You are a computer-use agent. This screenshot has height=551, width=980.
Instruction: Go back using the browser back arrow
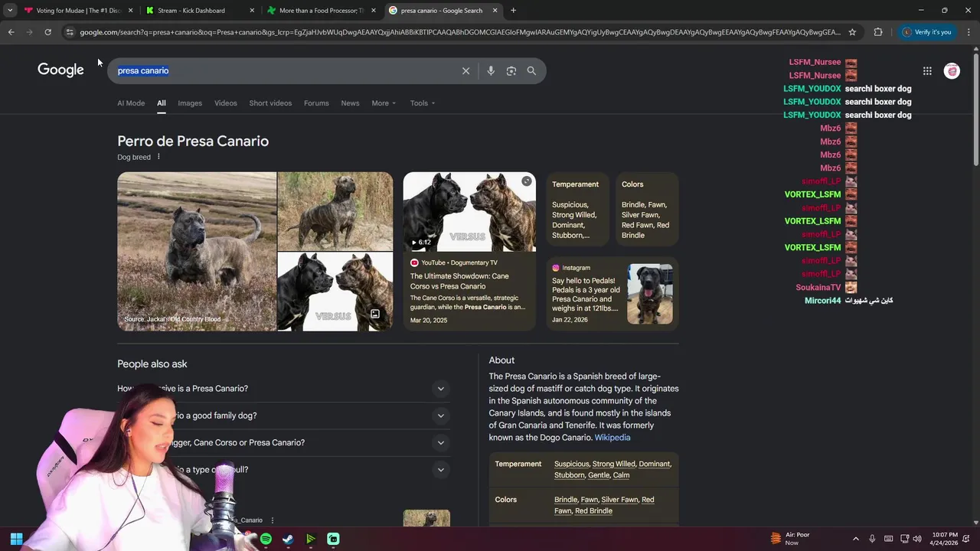point(11,32)
